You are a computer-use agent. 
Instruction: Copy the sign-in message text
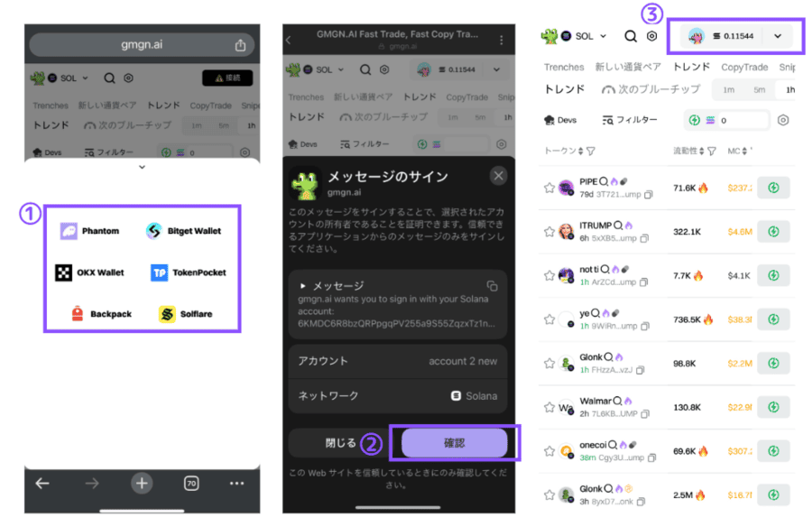[x=492, y=286]
